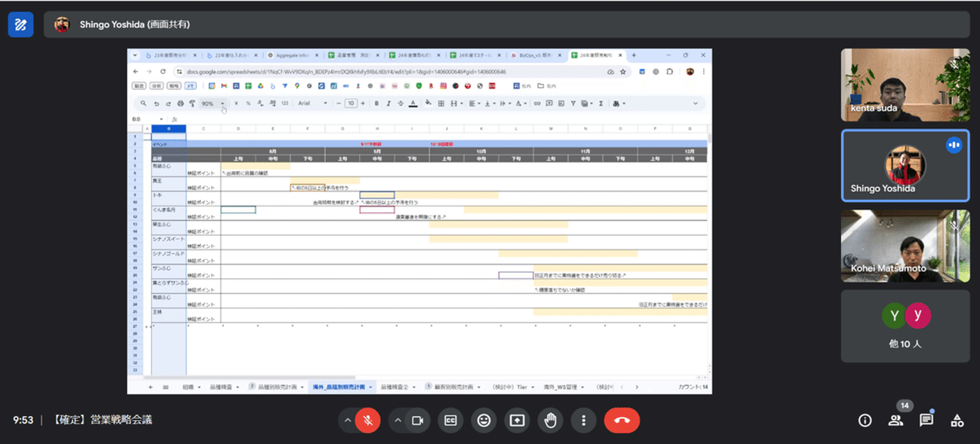Open the chat with everyone panel
Screen dimensions: 980x444
[926, 421]
